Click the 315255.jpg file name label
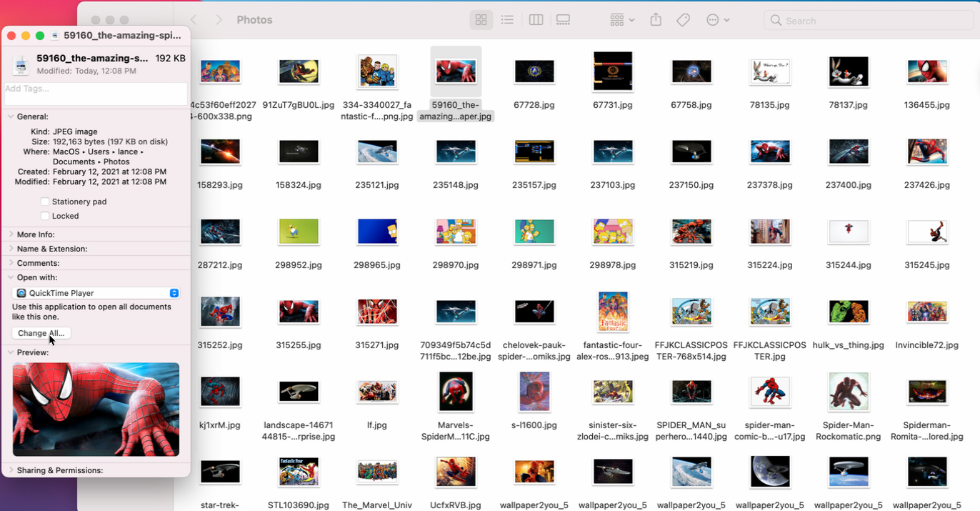Viewport: 980px width, 511px height. click(299, 345)
